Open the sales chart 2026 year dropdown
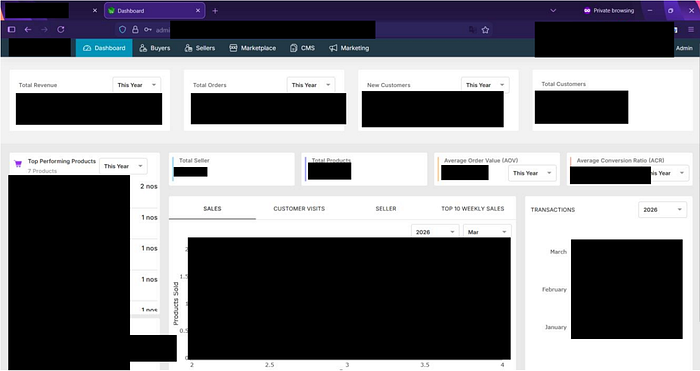This screenshot has height=371, width=700. pyautogui.click(x=435, y=232)
